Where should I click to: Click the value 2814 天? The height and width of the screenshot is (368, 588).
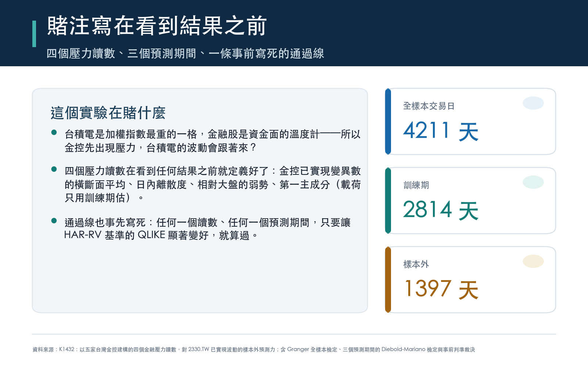click(441, 210)
